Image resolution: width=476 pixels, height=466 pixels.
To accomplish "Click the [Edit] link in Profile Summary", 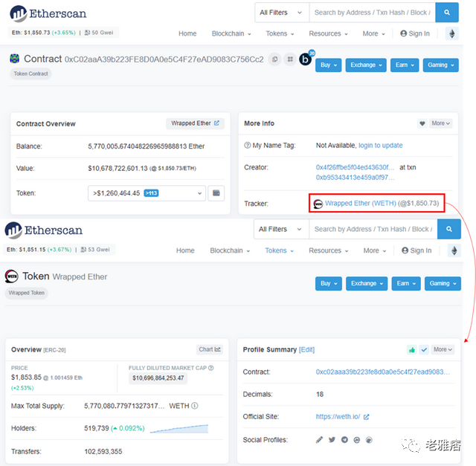I will tap(306, 349).
